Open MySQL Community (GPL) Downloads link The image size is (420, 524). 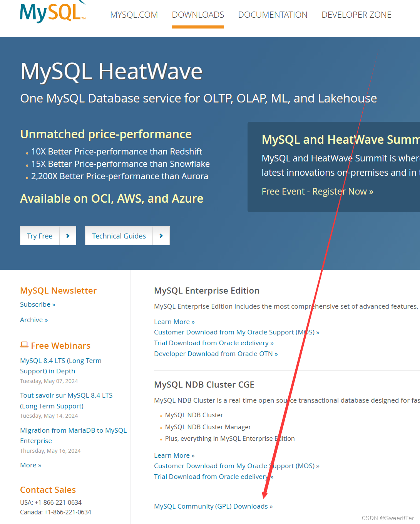tap(213, 506)
